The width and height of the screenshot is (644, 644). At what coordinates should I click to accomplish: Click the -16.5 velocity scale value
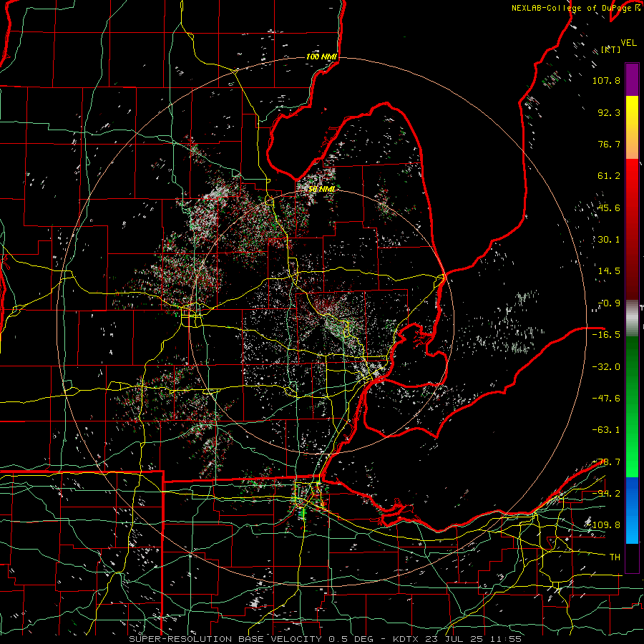point(606,335)
